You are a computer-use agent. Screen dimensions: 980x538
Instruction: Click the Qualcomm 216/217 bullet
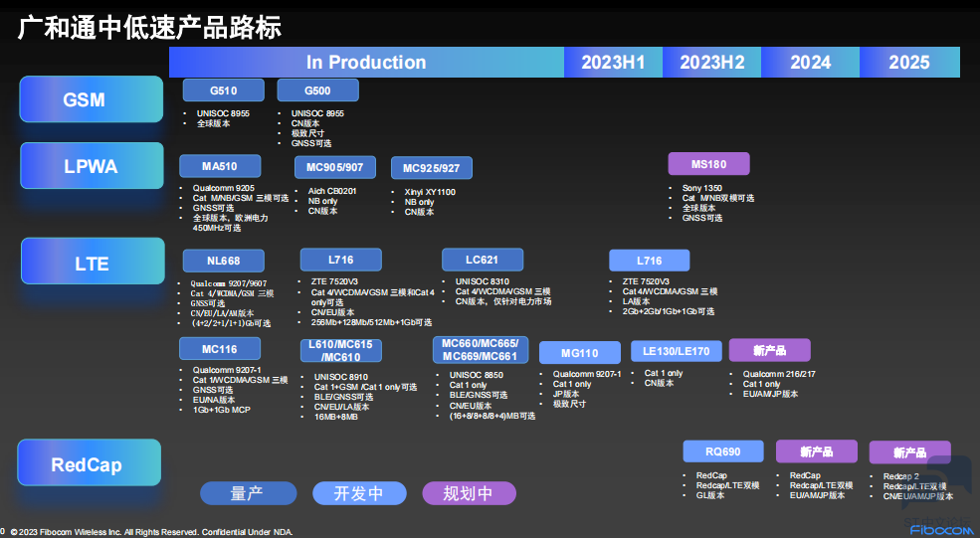coord(779,374)
